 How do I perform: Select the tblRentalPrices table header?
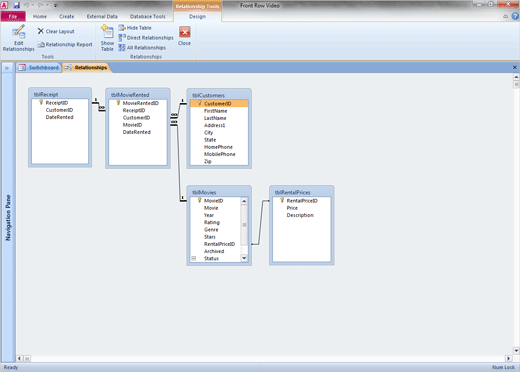302,192
